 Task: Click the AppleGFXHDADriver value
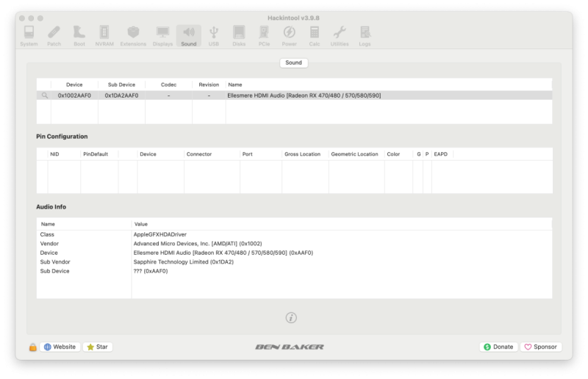point(160,235)
